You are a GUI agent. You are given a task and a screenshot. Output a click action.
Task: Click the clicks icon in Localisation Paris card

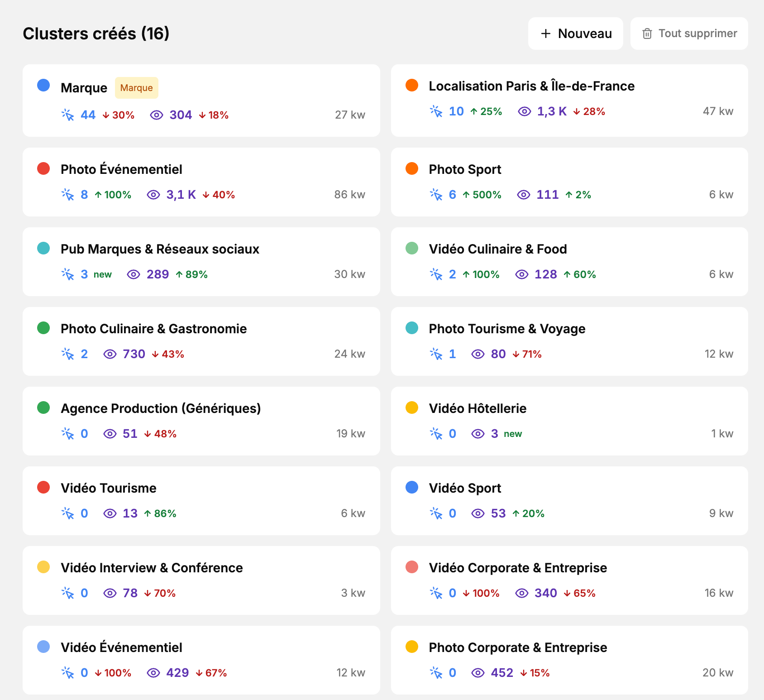(436, 111)
